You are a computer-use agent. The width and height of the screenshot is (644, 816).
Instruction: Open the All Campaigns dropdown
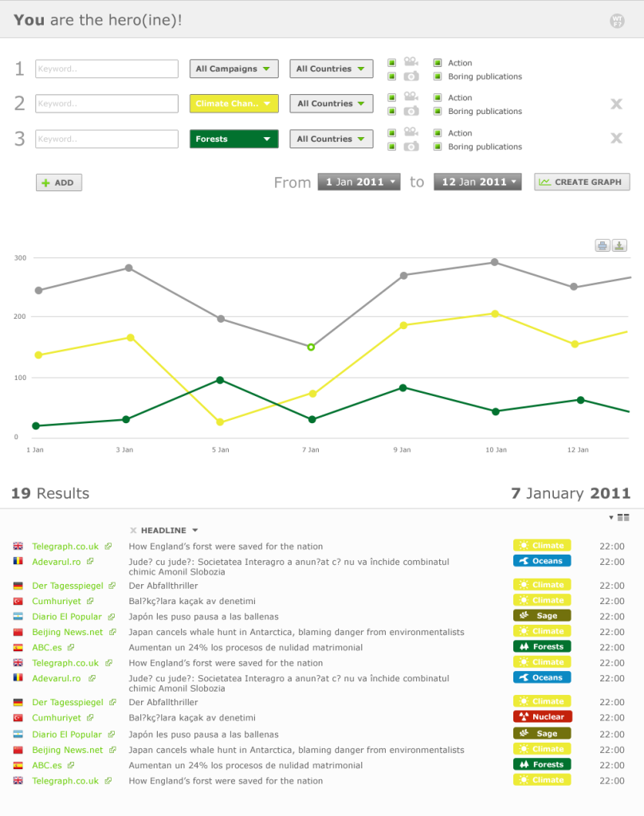(x=234, y=69)
